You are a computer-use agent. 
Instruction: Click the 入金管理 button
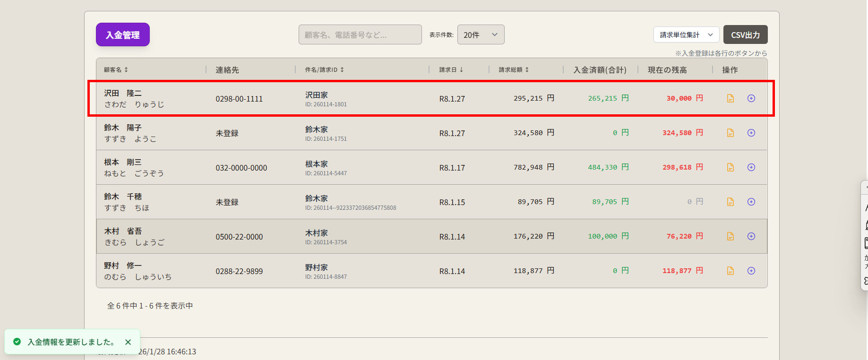click(x=123, y=35)
